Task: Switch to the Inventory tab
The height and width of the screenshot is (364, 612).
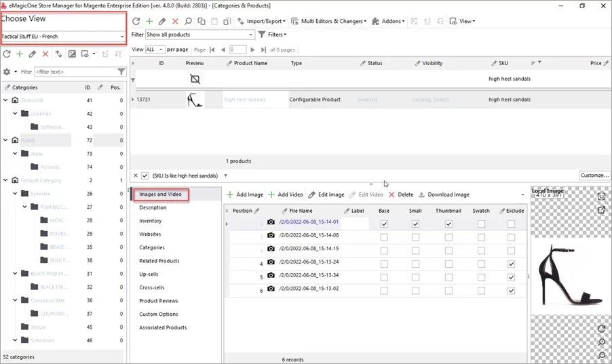Action: click(150, 221)
